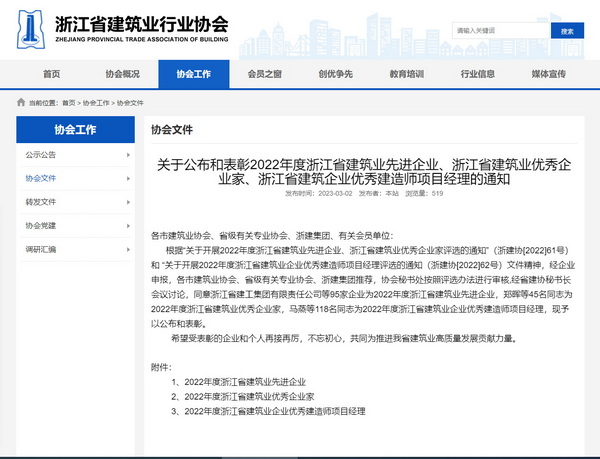Go to 协会概况 in navigation bar
The height and width of the screenshot is (459, 600).
(122, 74)
